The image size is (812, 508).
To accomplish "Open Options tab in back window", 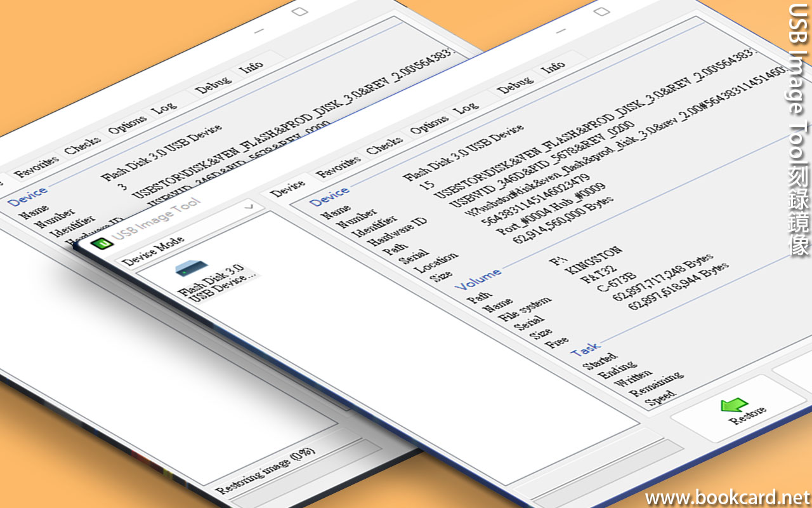I will pyautogui.click(x=127, y=125).
